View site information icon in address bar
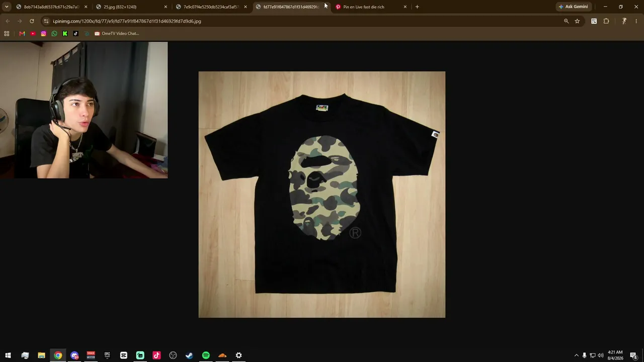 pos(46,21)
